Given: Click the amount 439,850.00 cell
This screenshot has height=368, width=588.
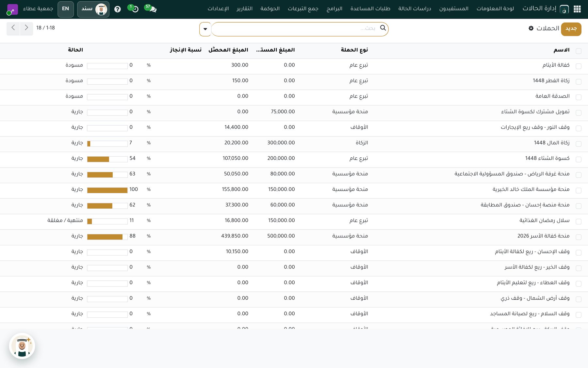Looking at the screenshot, I should tap(235, 236).
